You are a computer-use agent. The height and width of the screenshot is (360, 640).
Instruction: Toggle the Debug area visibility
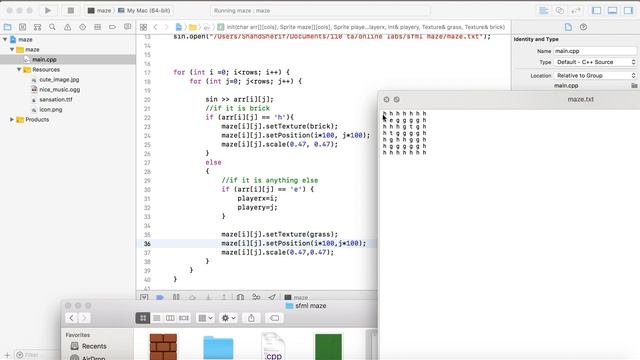612,11
